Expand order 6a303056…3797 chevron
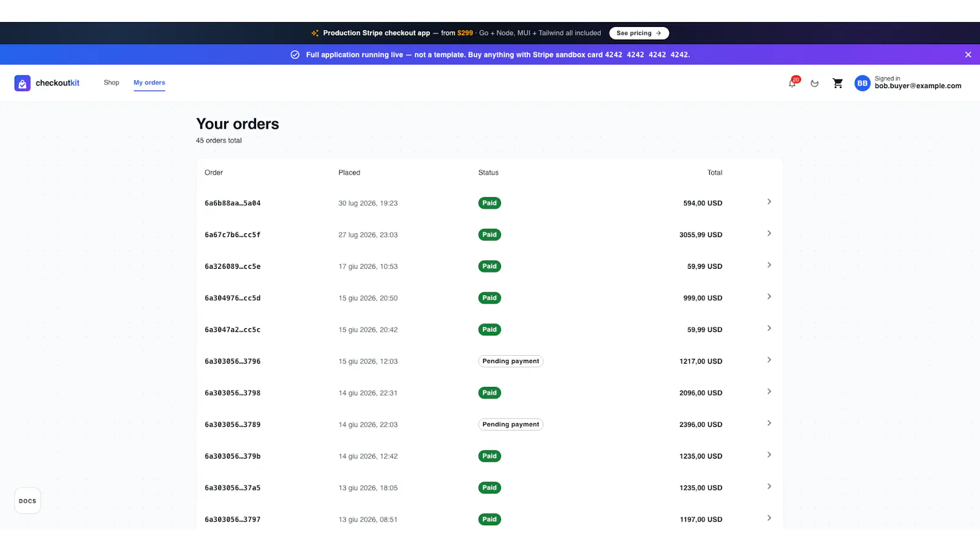The width and height of the screenshot is (980, 551). coord(769,518)
